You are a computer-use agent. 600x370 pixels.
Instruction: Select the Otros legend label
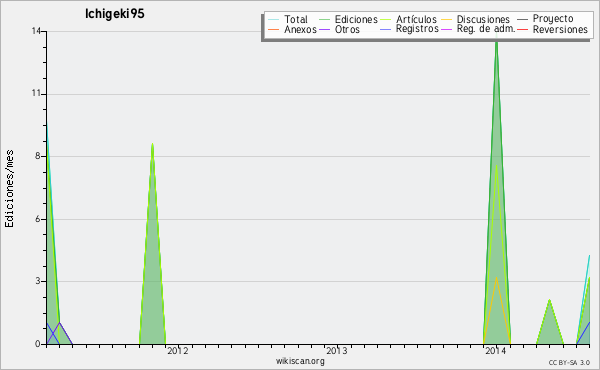point(347,29)
